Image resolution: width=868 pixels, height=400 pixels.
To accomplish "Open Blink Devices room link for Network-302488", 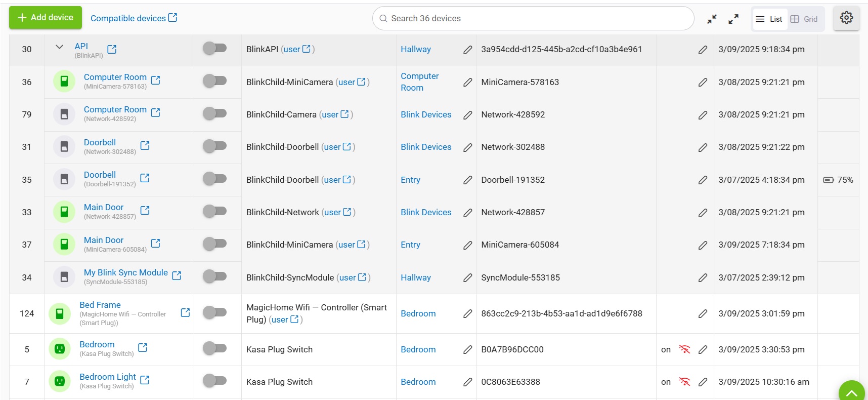I will [426, 147].
